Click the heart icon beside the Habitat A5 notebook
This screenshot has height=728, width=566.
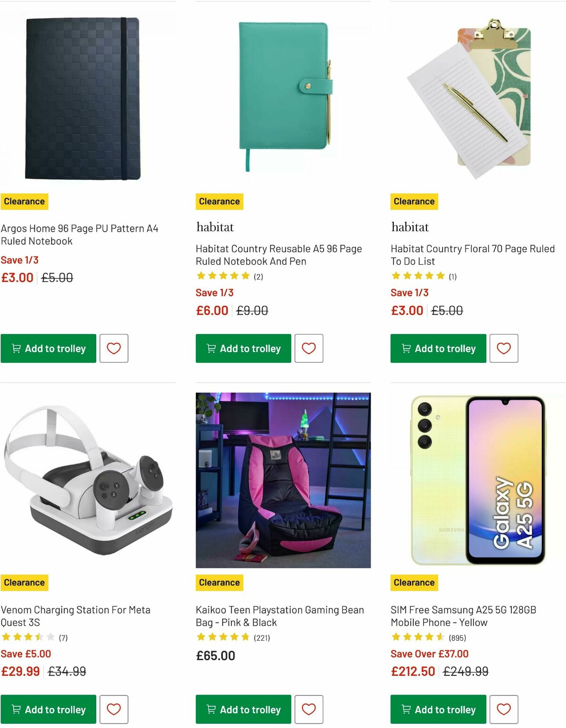click(x=309, y=348)
